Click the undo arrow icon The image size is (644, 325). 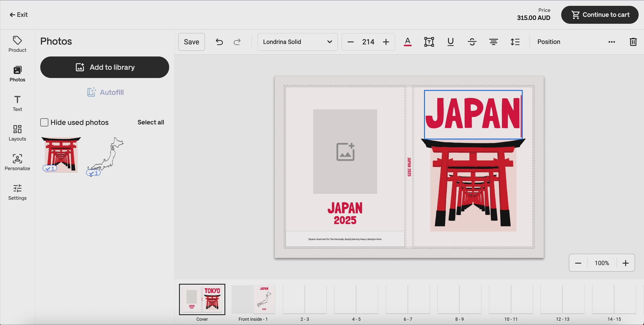[x=219, y=42]
